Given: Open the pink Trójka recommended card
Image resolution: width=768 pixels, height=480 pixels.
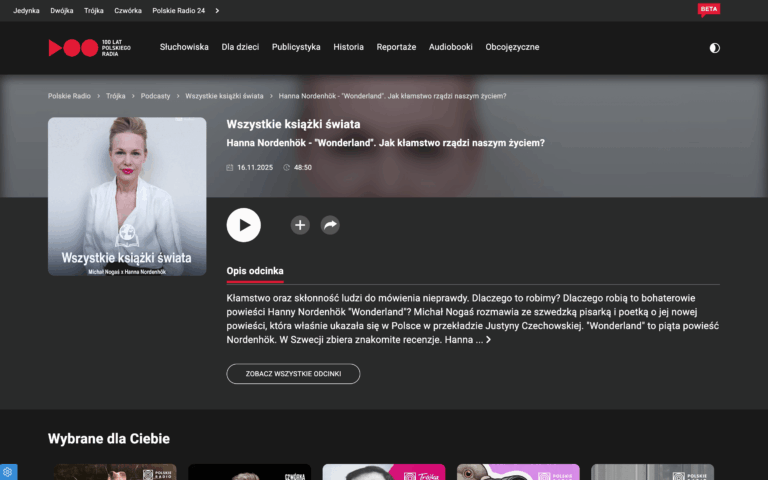Looking at the screenshot, I should pos(384,472).
